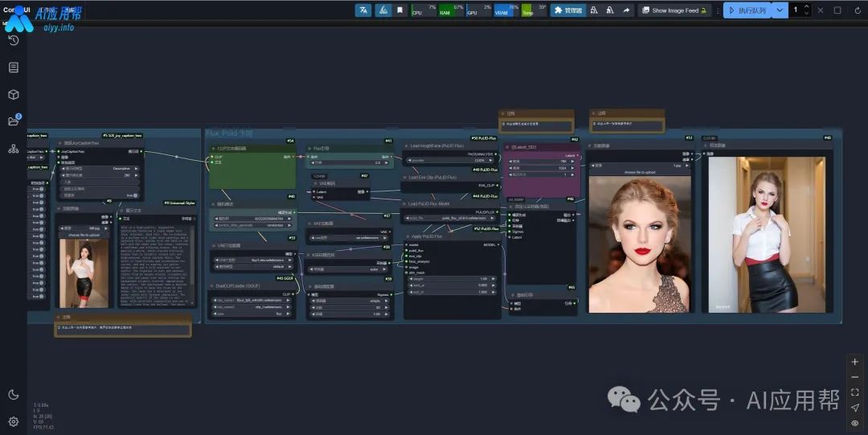Open the node tree icon in the sidebar

coord(14,149)
